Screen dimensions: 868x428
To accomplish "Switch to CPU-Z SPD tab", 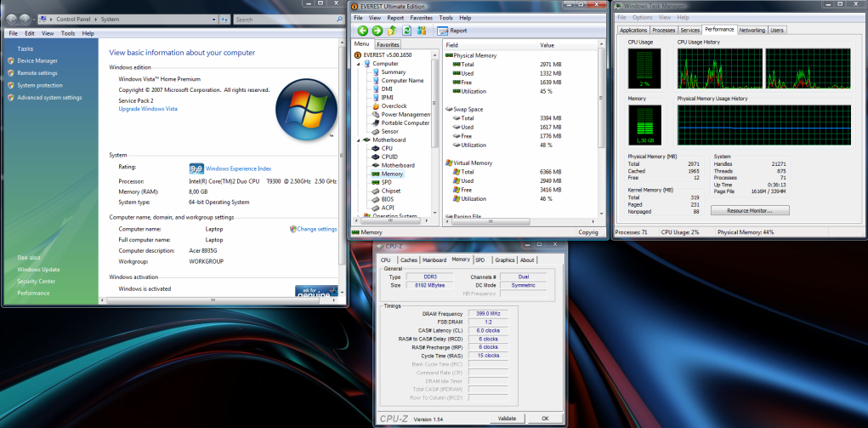I will [x=480, y=260].
